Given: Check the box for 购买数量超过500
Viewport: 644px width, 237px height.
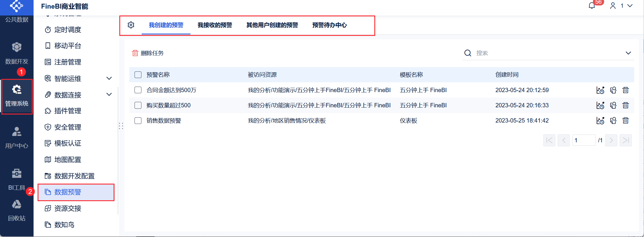Looking at the screenshot, I should pyautogui.click(x=138, y=105).
